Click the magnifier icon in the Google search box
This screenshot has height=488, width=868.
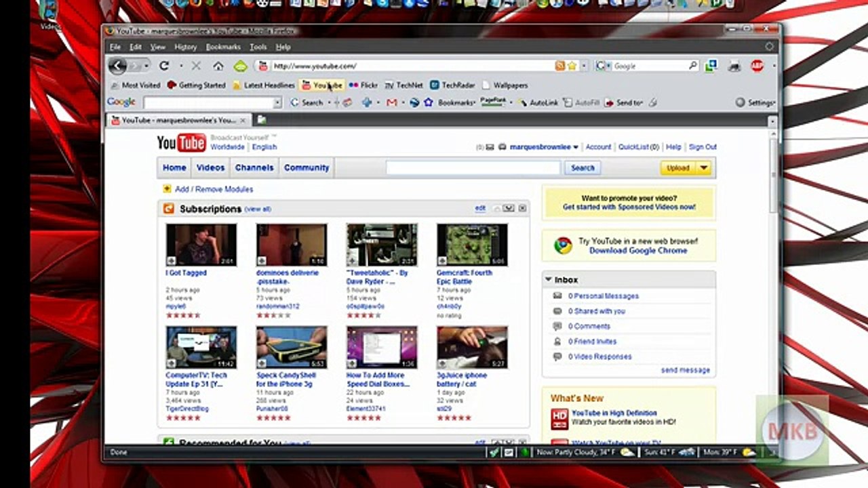click(x=693, y=66)
